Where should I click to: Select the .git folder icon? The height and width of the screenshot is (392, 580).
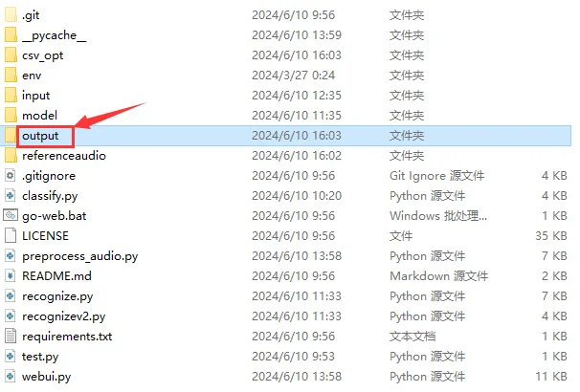tap(11, 14)
